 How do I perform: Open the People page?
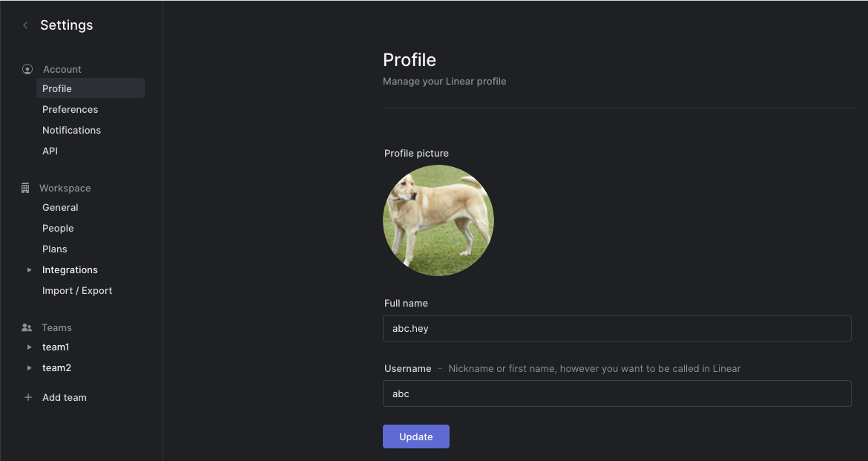tap(58, 229)
